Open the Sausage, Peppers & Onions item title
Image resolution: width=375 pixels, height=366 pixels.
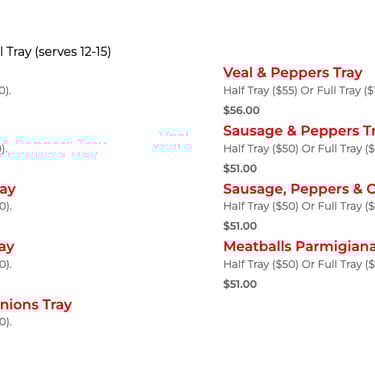299,189
